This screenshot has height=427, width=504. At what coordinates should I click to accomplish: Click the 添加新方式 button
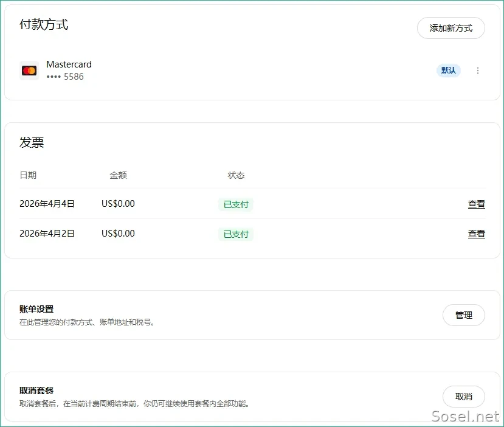pos(450,28)
